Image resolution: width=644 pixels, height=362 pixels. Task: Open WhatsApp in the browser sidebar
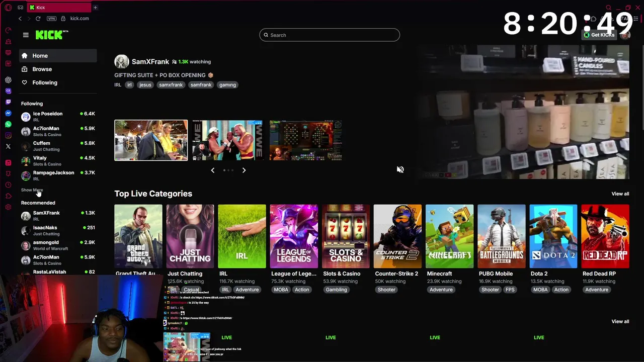pos(8,124)
